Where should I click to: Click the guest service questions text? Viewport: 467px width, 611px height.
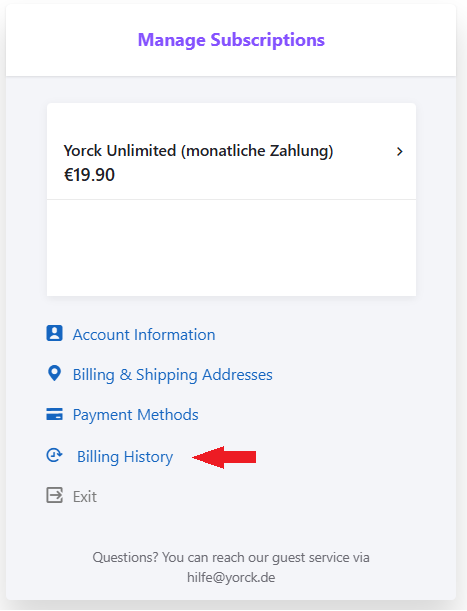(231, 558)
